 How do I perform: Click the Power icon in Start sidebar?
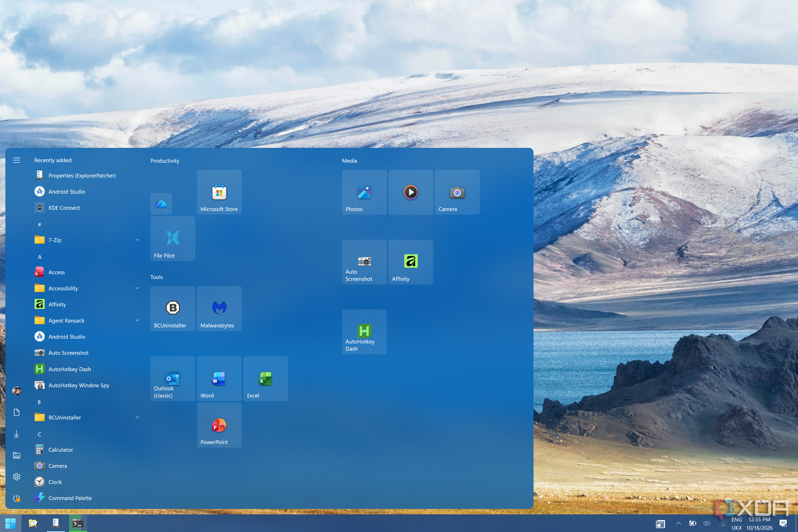[17, 498]
